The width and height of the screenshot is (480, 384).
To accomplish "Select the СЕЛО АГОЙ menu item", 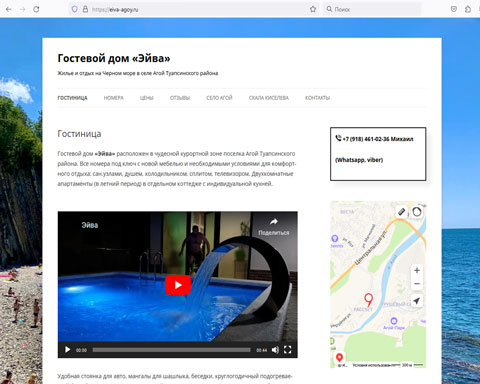I will point(219,98).
